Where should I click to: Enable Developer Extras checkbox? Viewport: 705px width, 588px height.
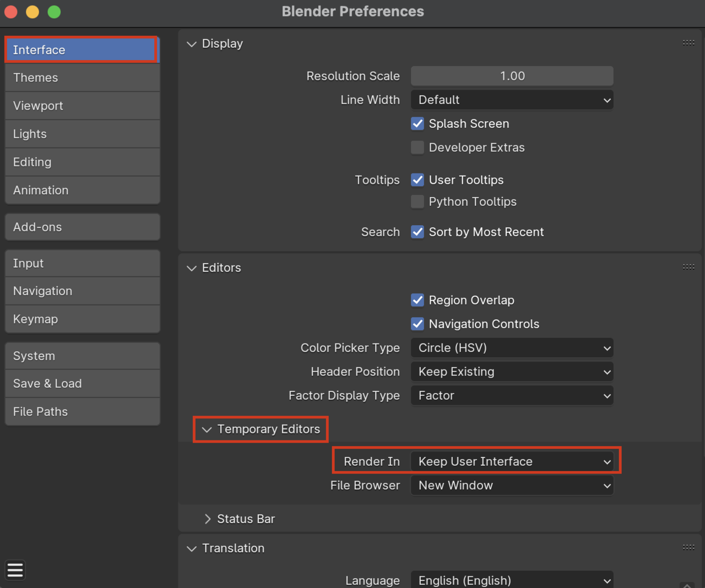[417, 148]
